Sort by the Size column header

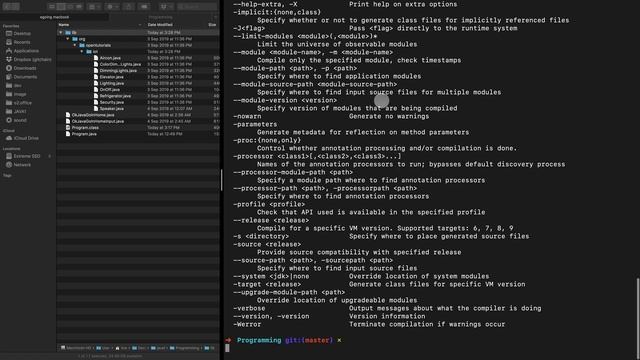(x=213, y=25)
